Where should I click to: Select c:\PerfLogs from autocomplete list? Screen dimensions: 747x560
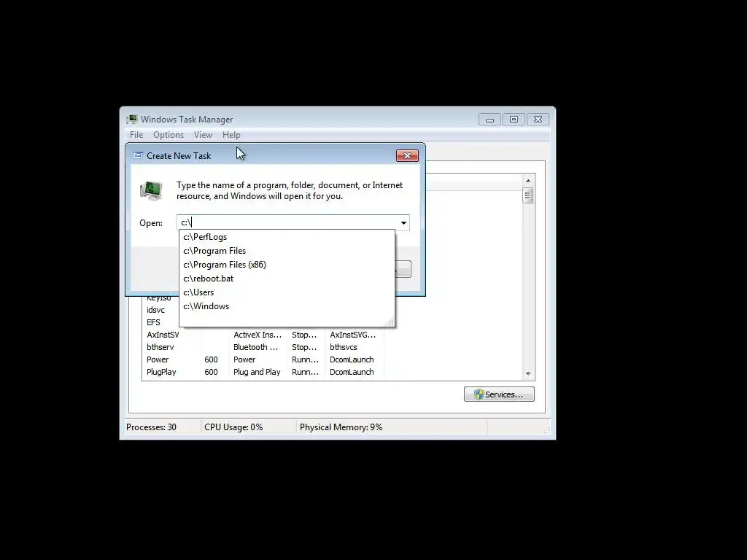(x=287, y=237)
